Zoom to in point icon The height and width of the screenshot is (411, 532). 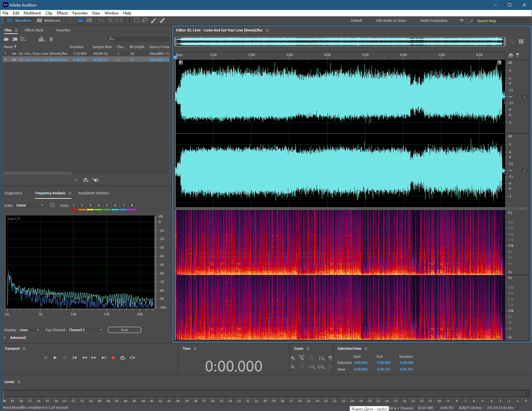(x=312, y=367)
